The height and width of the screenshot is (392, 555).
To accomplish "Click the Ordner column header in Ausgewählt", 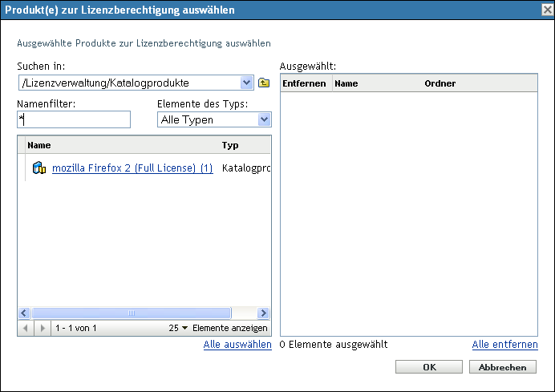I will coord(440,83).
